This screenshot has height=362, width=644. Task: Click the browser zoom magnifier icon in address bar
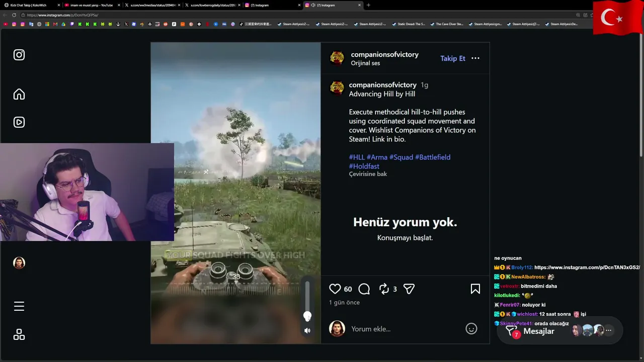coord(578,15)
